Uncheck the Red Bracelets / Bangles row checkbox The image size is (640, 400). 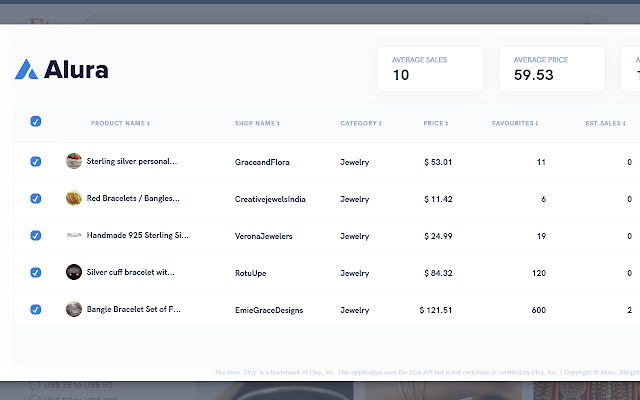(36, 198)
